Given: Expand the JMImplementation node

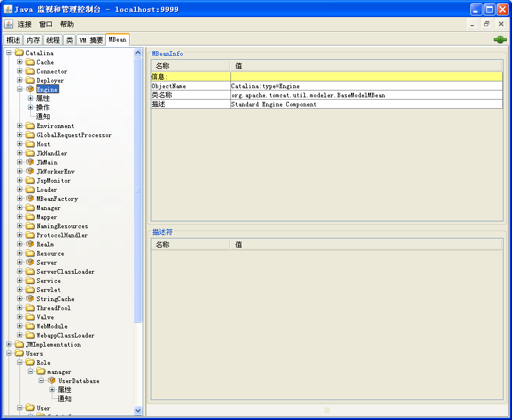Looking at the screenshot, I should pyautogui.click(x=9, y=344).
